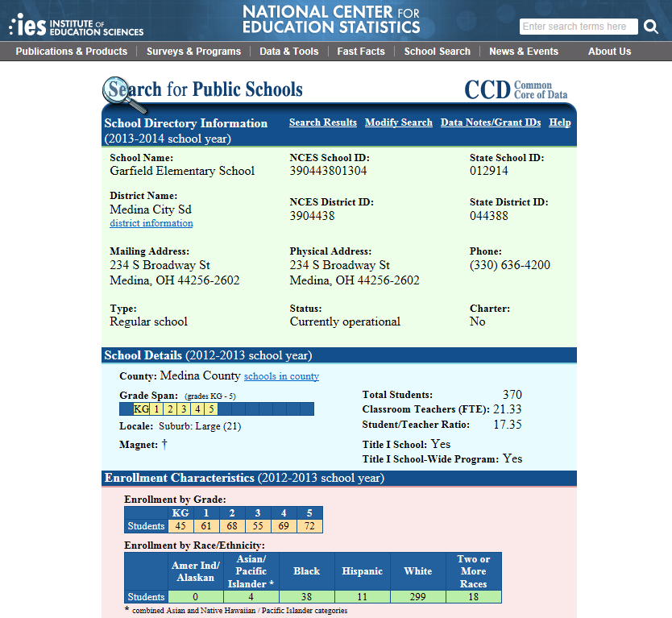This screenshot has width=672, height=618.
Task: Open the About Us menu item
Action: [x=609, y=52]
